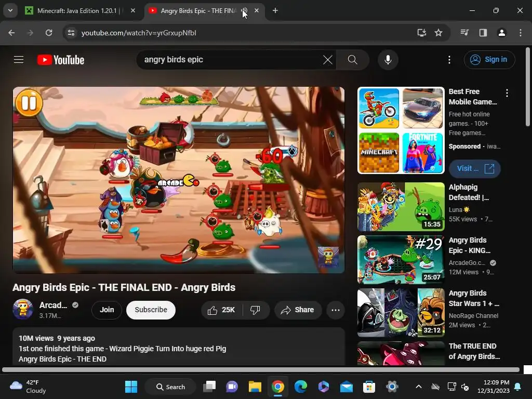This screenshot has height=399, width=532.
Task: Open more actions ellipsis below the video
Action: tap(335, 310)
